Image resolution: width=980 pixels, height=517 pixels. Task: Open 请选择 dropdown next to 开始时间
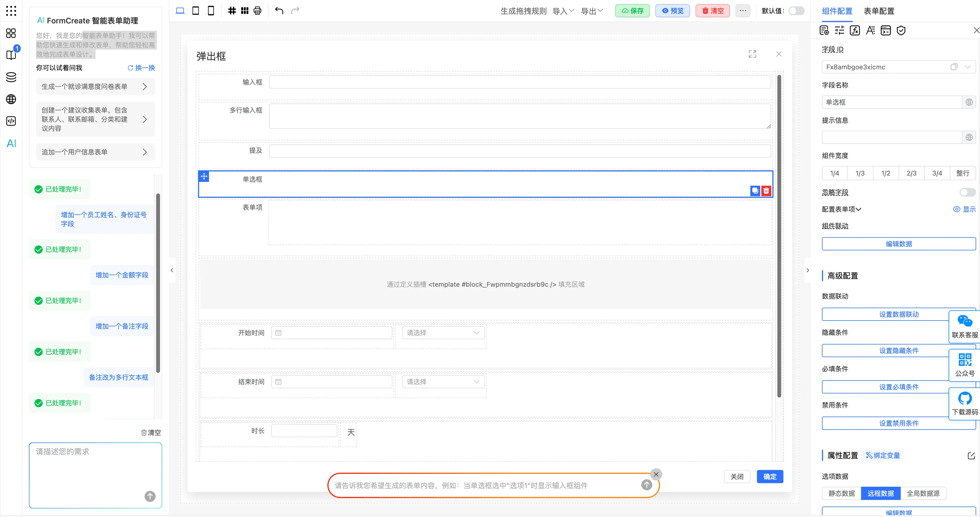coord(443,333)
